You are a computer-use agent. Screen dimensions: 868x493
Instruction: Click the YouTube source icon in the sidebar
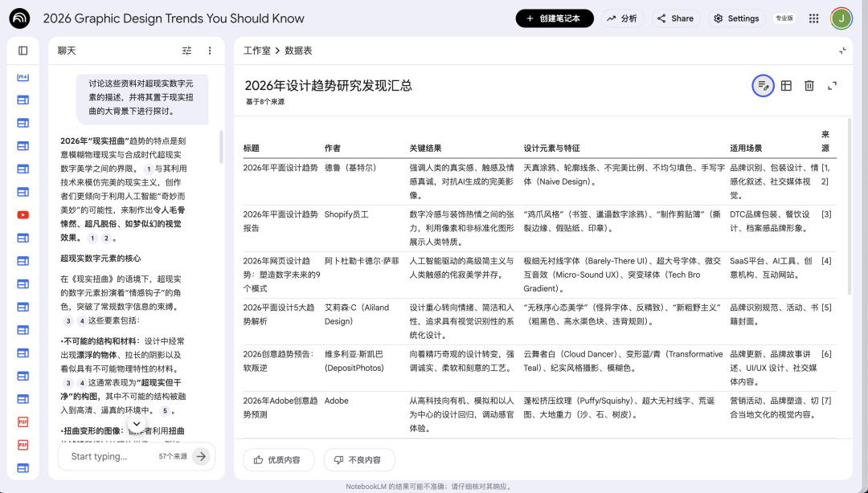coord(23,214)
